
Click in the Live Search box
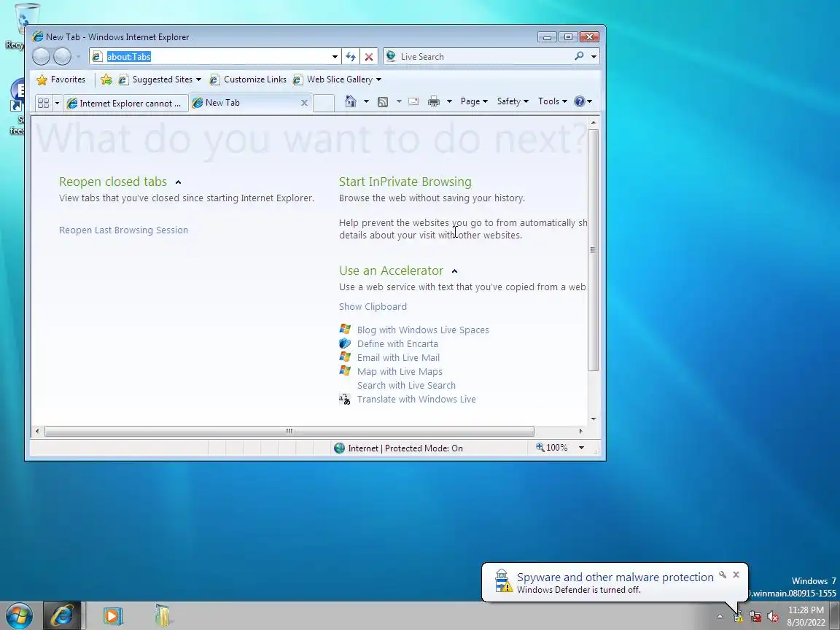click(x=485, y=56)
